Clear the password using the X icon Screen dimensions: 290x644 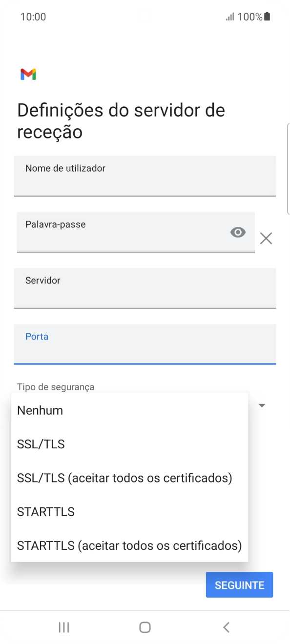pos(266,238)
